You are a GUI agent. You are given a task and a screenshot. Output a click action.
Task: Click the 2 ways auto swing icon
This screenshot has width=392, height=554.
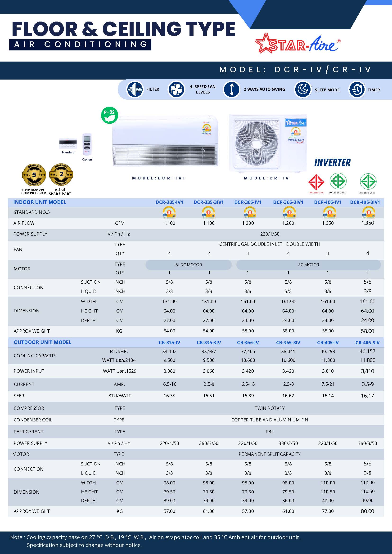pyautogui.click(x=231, y=89)
